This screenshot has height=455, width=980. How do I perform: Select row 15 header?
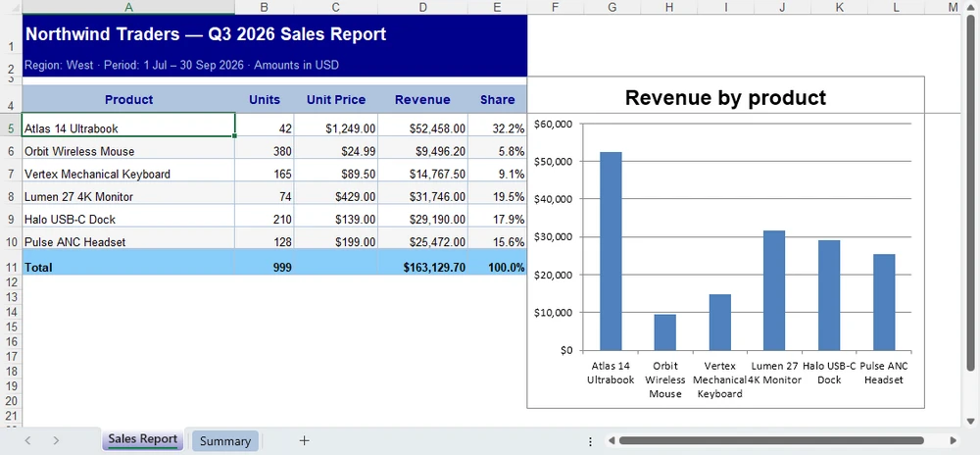coord(11,327)
